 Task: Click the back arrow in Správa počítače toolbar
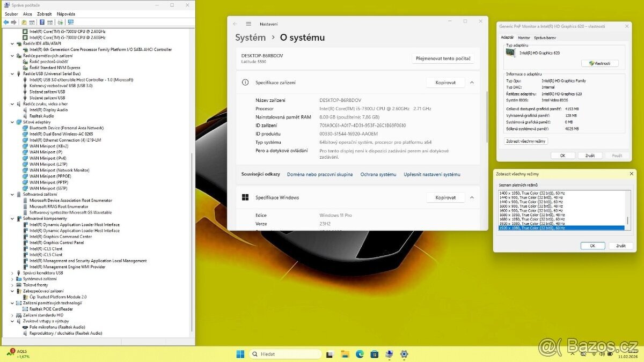pyautogui.click(x=6, y=22)
